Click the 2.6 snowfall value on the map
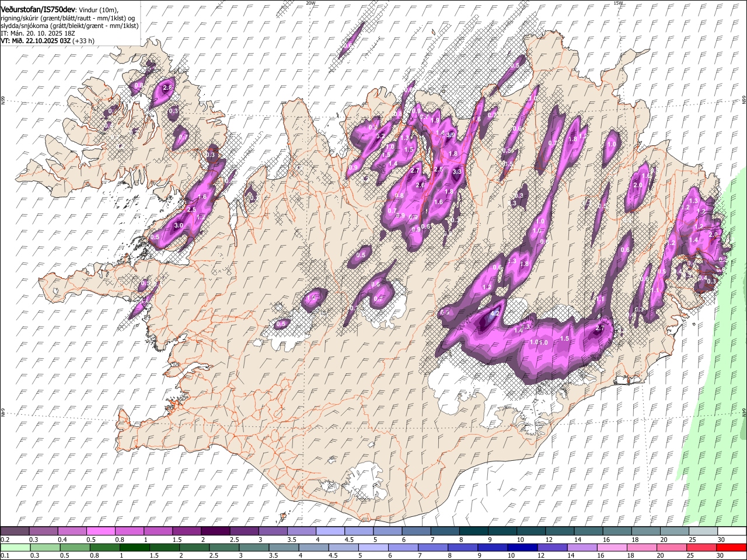The width and height of the screenshot is (747, 560). pyautogui.click(x=420, y=185)
